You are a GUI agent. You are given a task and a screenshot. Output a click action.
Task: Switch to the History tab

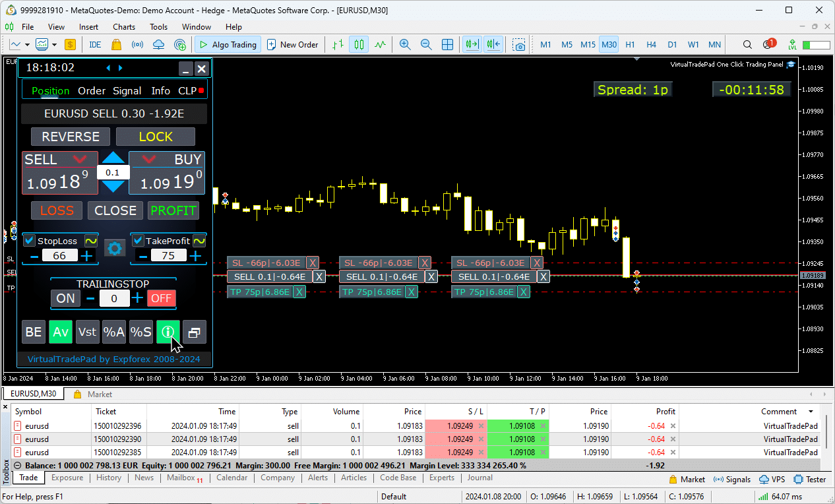tap(109, 478)
